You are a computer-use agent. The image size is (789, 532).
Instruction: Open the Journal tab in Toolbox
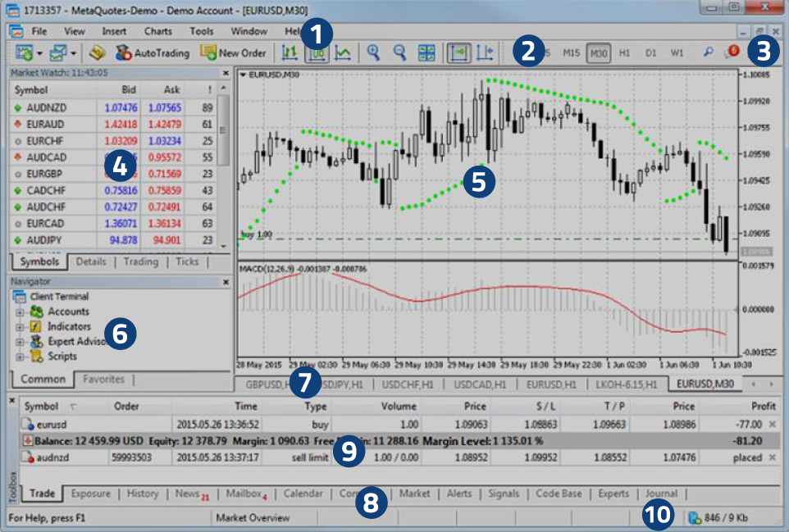click(661, 493)
